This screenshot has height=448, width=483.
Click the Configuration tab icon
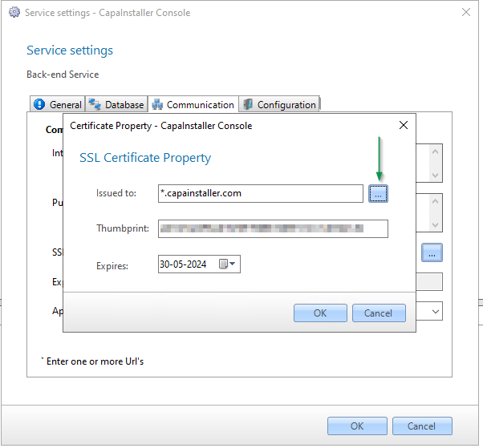coord(248,104)
